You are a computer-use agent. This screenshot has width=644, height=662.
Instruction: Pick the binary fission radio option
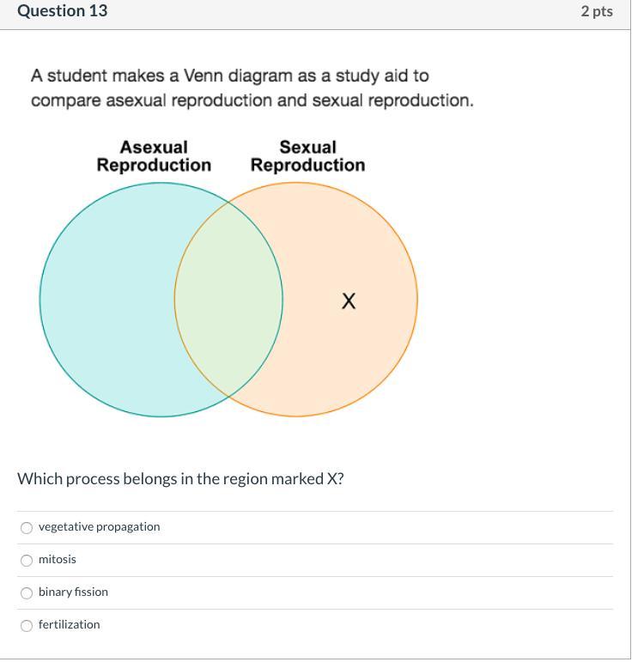point(27,593)
